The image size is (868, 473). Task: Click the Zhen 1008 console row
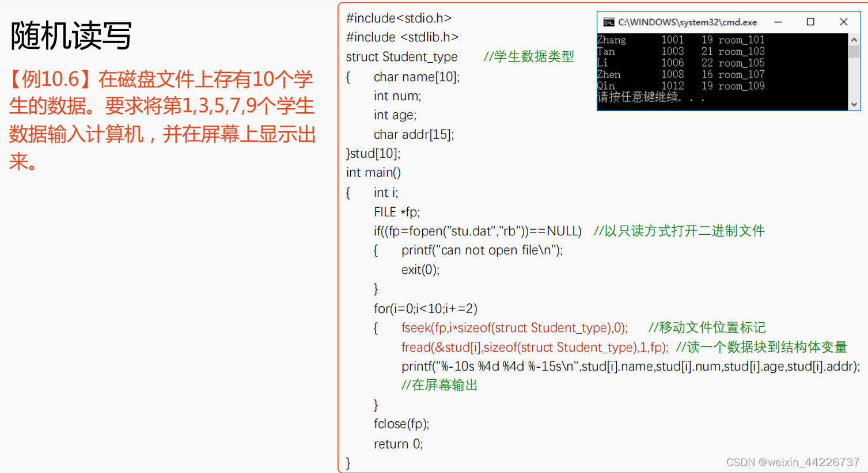click(x=681, y=74)
